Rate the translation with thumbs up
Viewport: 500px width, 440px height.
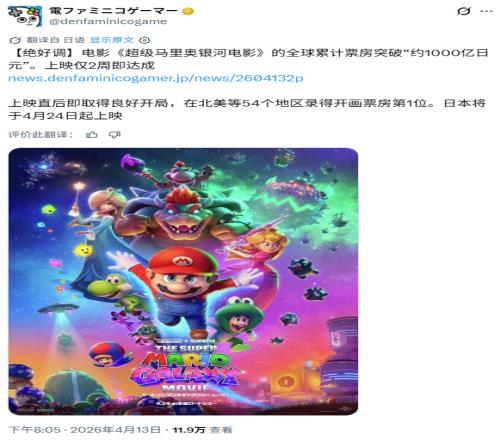pos(92,135)
